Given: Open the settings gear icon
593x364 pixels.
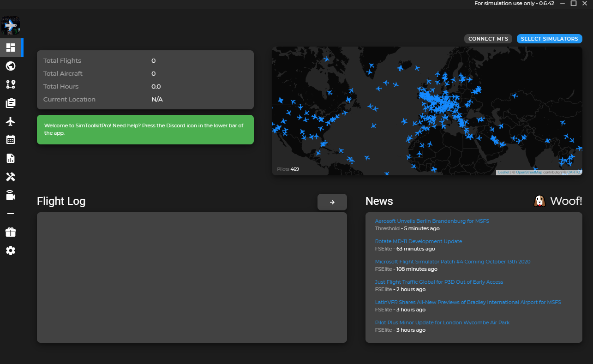Looking at the screenshot, I should 11,251.
